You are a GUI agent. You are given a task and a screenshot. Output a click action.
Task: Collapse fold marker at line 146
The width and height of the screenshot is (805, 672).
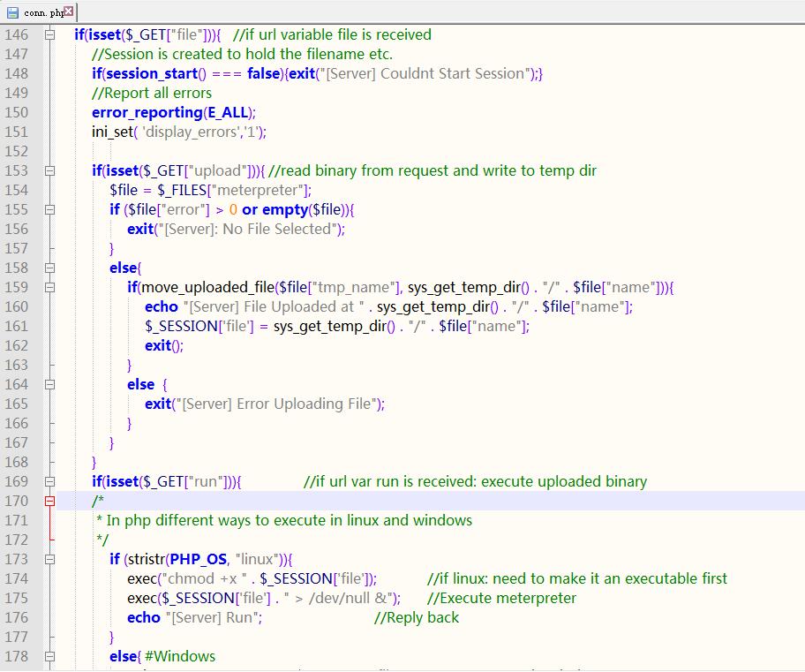49,35
